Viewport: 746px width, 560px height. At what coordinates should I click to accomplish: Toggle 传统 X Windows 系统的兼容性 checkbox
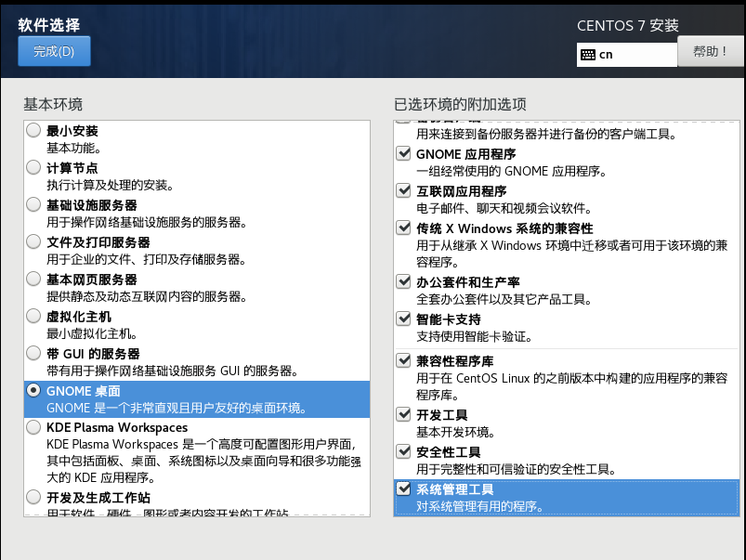point(403,228)
